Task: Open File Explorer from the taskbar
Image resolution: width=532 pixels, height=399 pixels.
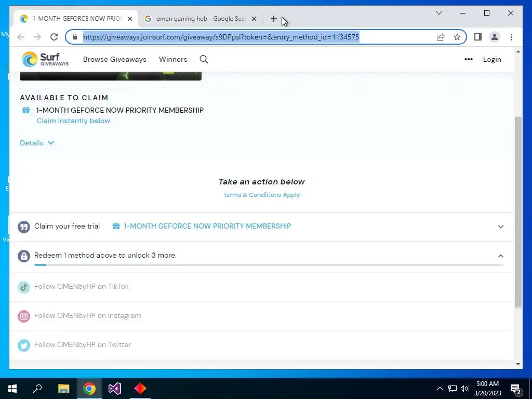Action: (x=63, y=389)
